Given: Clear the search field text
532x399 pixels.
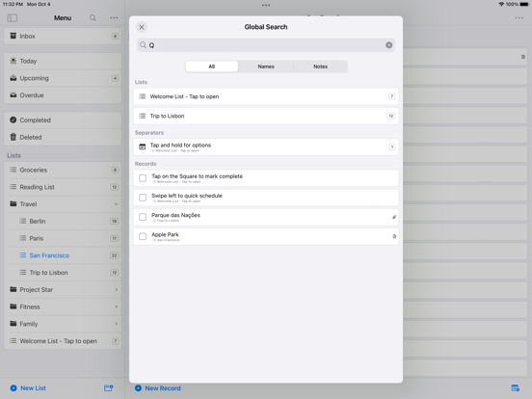Looking at the screenshot, I should tap(388, 45).
